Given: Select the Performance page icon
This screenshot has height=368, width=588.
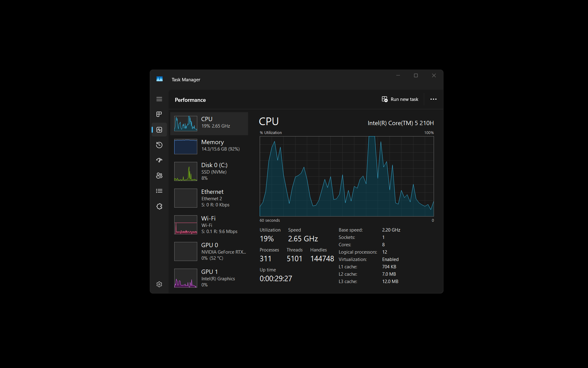Looking at the screenshot, I should pos(159,130).
